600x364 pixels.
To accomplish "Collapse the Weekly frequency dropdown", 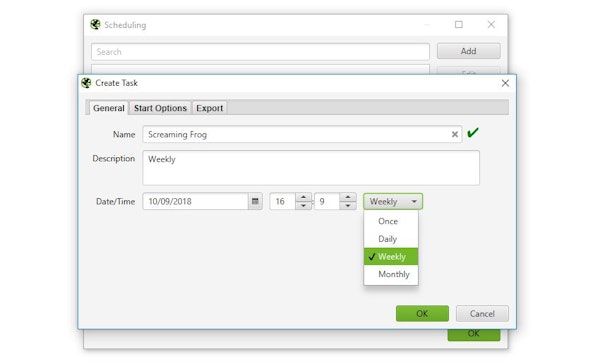I will click(393, 201).
